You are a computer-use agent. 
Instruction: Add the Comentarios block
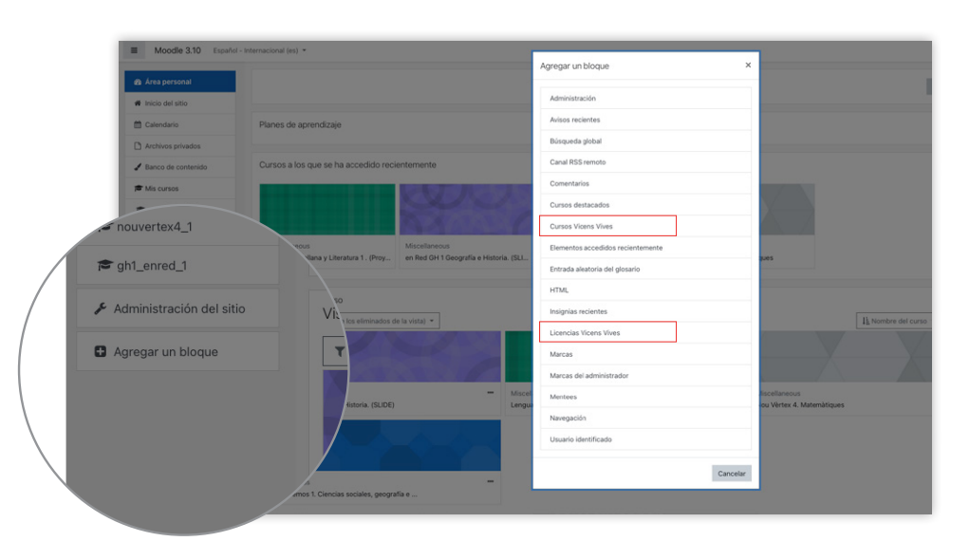[645, 184]
